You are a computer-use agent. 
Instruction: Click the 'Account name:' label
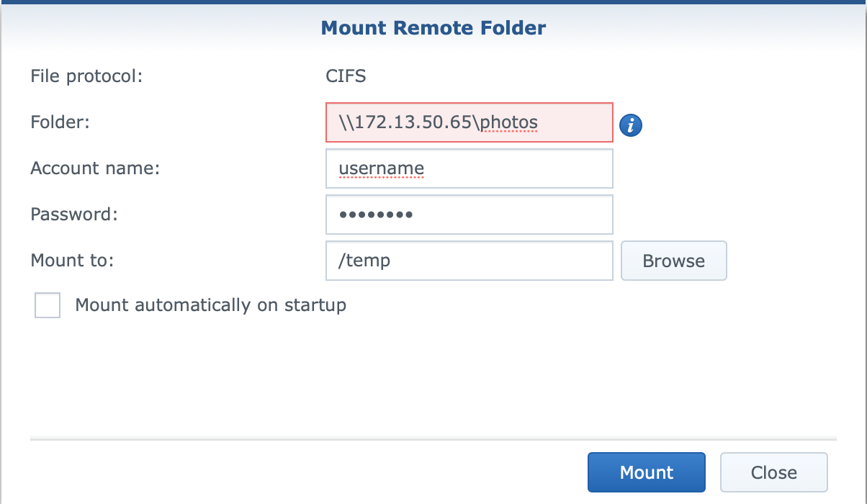pos(95,168)
